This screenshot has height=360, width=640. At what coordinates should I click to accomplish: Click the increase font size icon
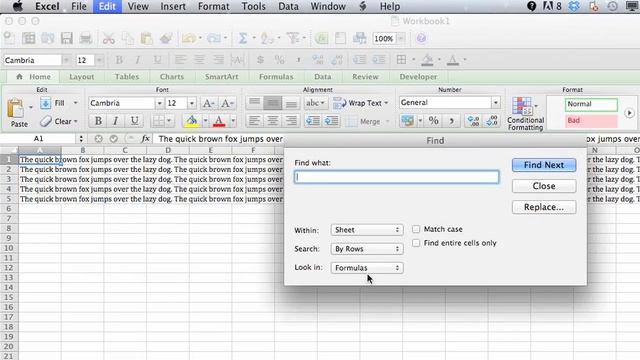coord(208,103)
